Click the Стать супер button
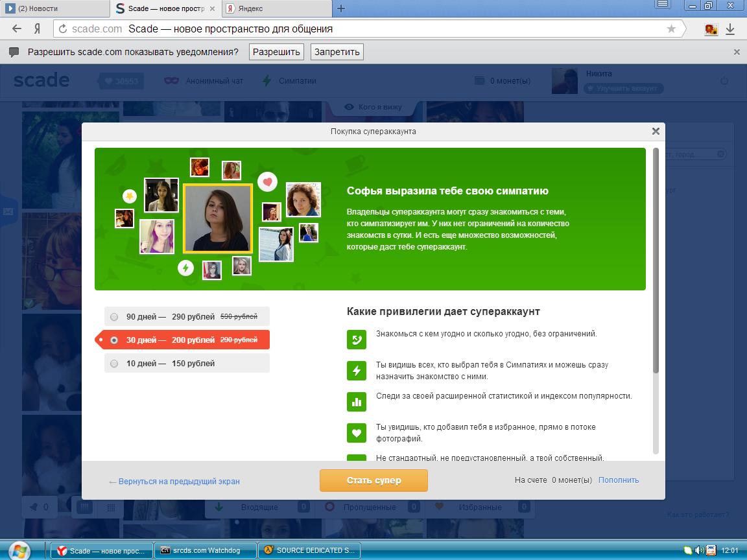This screenshot has width=747, height=560. [x=373, y=480]
